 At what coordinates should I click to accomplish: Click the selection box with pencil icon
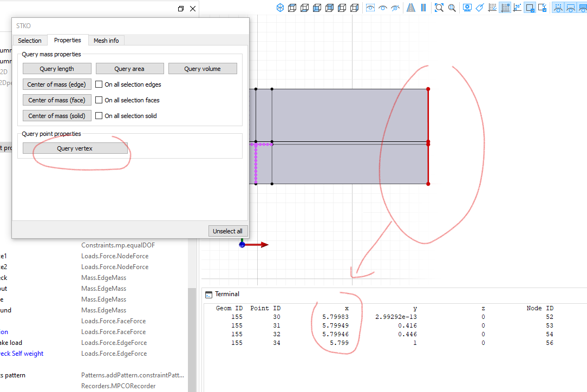point(542,8)
